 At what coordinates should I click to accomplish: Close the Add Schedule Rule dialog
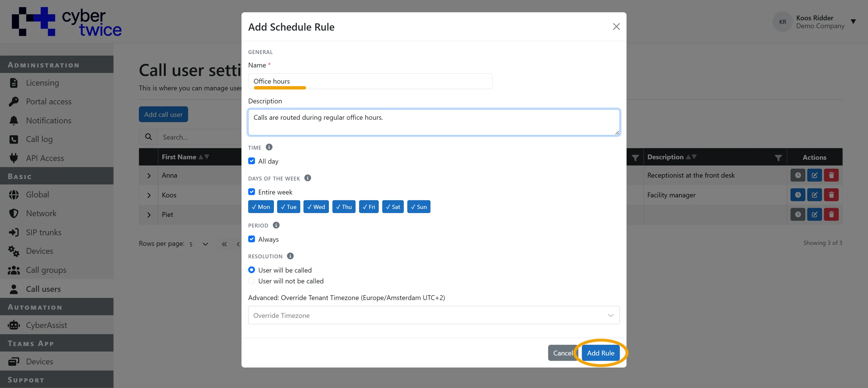616,27
